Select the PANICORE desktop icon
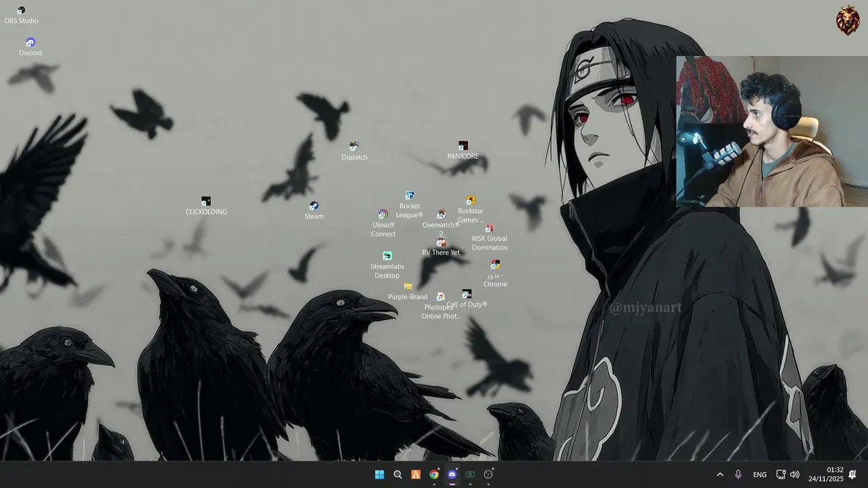868x488 pixels. tap(463, 150)
